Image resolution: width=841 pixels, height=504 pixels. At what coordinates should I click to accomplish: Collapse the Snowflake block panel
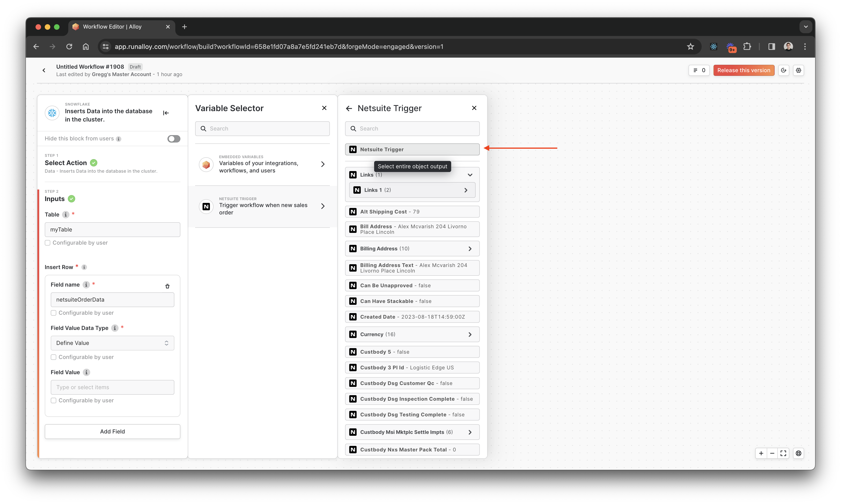tap(166, 113)
